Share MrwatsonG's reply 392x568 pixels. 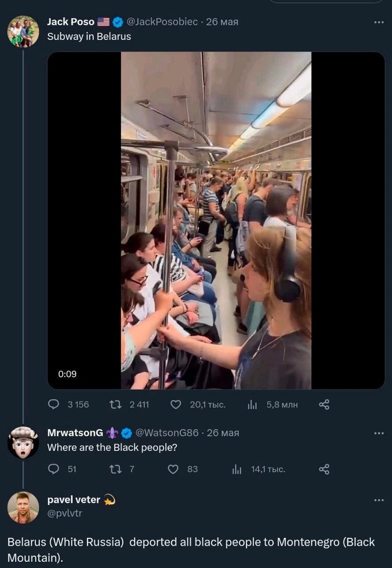point(324,469)
